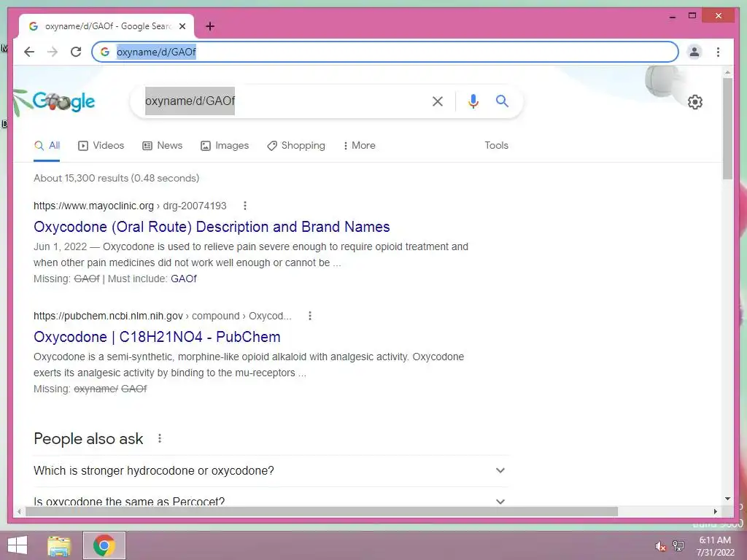Open the taskbar clock showing 6:11 AM
This screenshot has width=747, height=560.
coord(715,546)
